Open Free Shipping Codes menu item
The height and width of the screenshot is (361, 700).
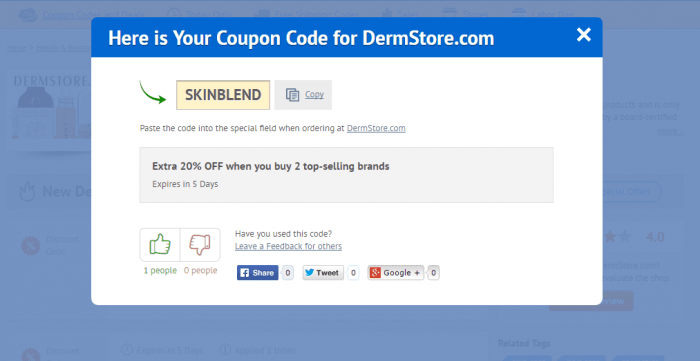(x=317, y=14)
